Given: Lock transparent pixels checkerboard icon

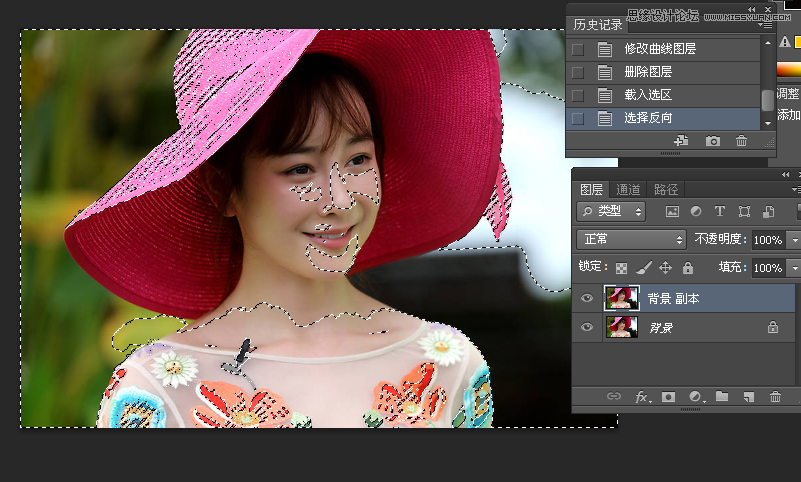Looking at the screenshot, I should click(x=621, y=268).
